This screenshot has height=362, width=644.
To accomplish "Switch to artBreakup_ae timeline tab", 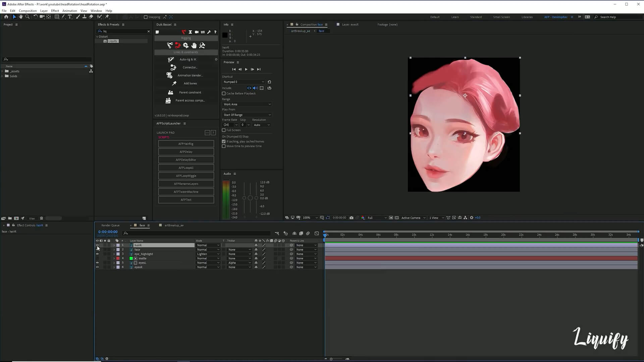I will coord(174,225).
